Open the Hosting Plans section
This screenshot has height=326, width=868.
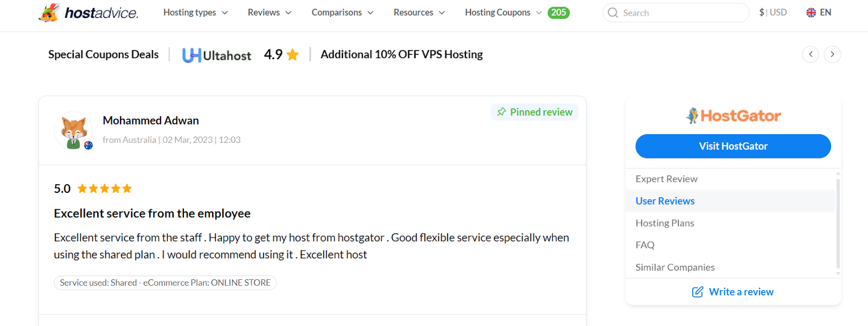[665, 223]
